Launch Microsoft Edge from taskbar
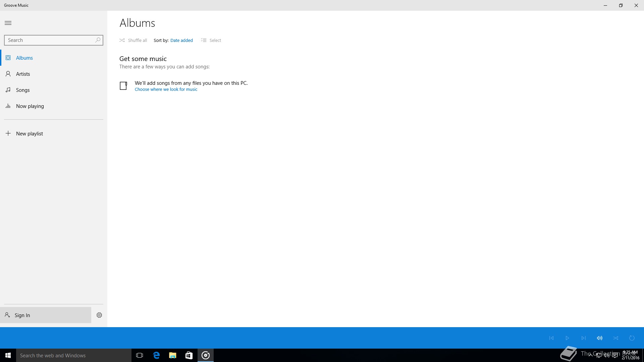This screenshot has height=362, width=644. [x=156, y=355]
